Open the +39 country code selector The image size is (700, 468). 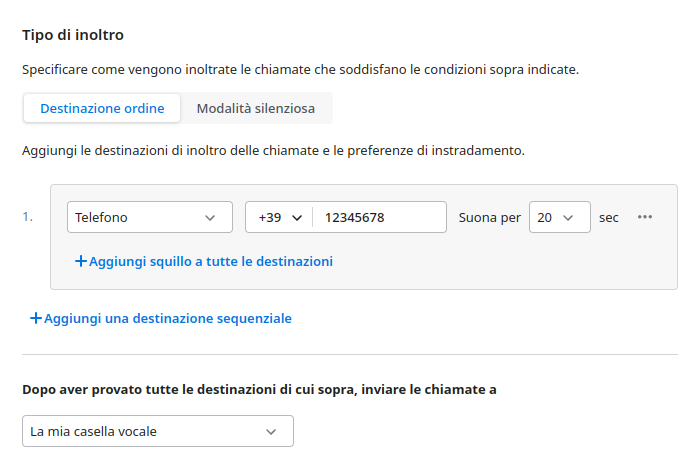click(279, 217)
